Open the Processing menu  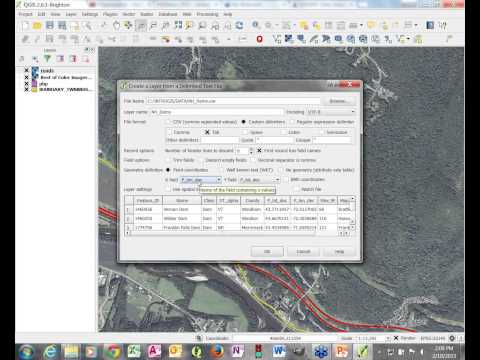[207, 14]
